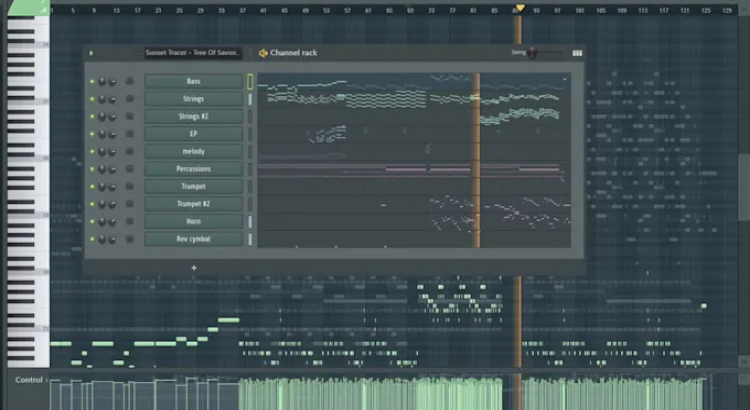Click the Strings channel pan knob
Screen dimensions: 750x410
coord(102,99)
